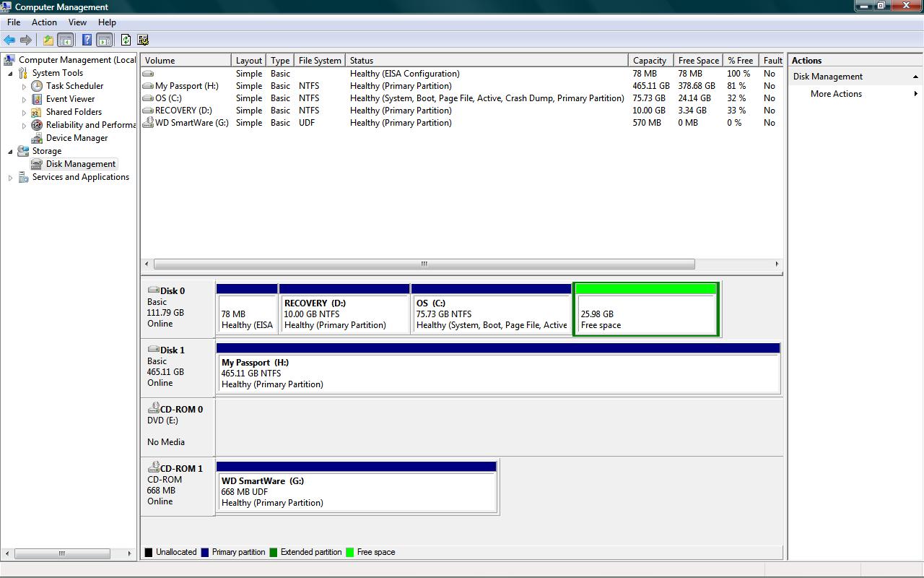
Task: Click the Reliability and Performance gauge icon
Action: coord(37,125)
